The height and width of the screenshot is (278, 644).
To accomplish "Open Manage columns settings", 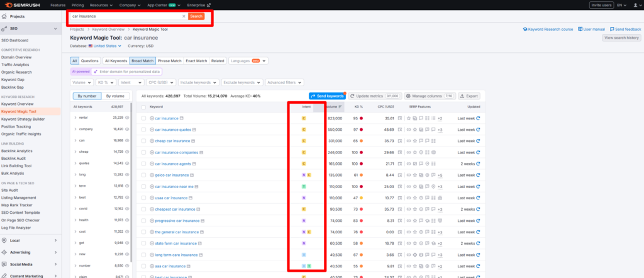I will (x=430, y=96).
